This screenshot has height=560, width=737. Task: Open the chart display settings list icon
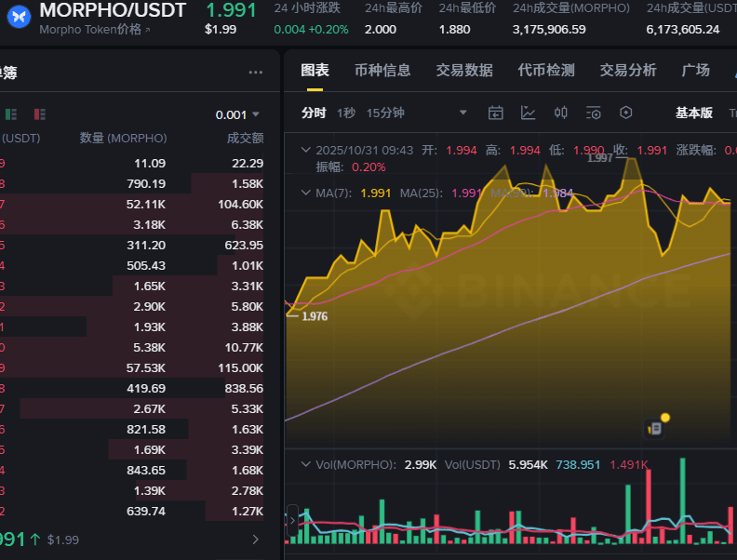point(593,113)
